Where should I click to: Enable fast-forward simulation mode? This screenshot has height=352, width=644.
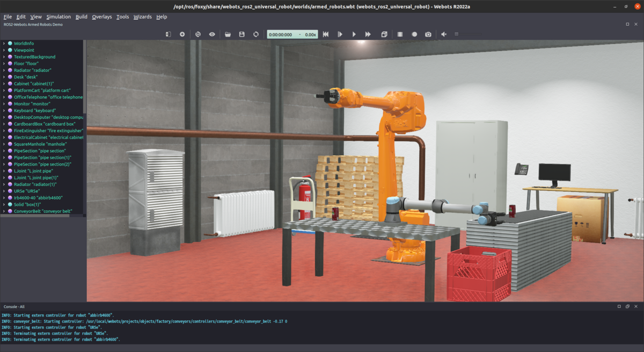(x=367, y=34)
